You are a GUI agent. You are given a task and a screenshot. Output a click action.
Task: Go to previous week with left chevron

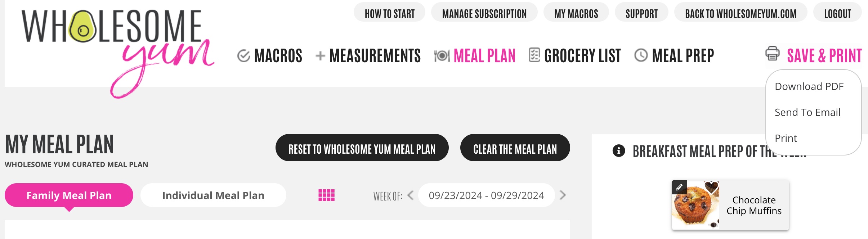click(x=410, y=195)
